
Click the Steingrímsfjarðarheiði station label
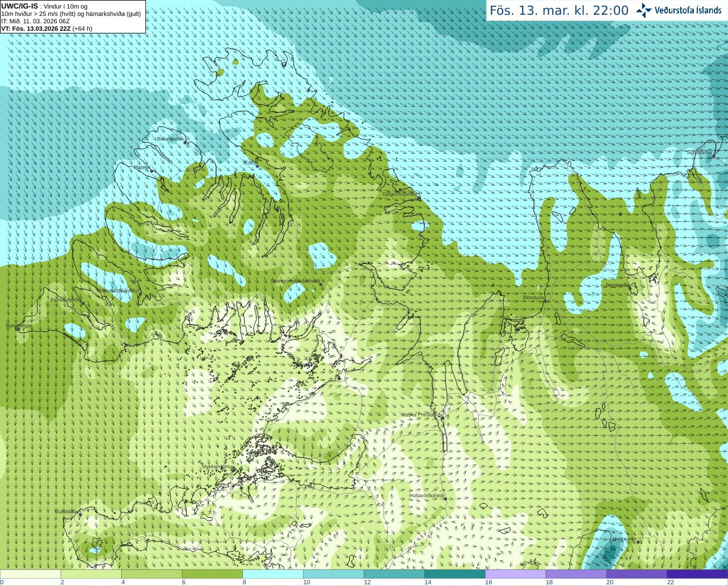(x=294, y=281)
